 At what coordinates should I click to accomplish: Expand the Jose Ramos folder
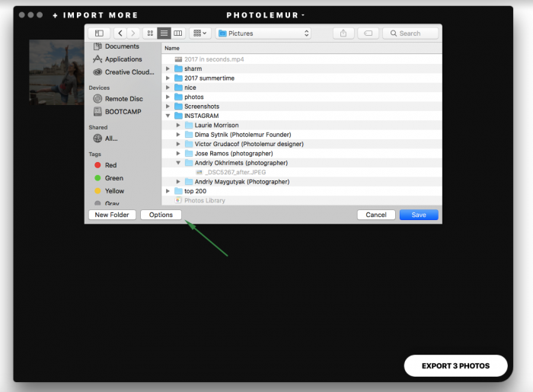[178, 154]
